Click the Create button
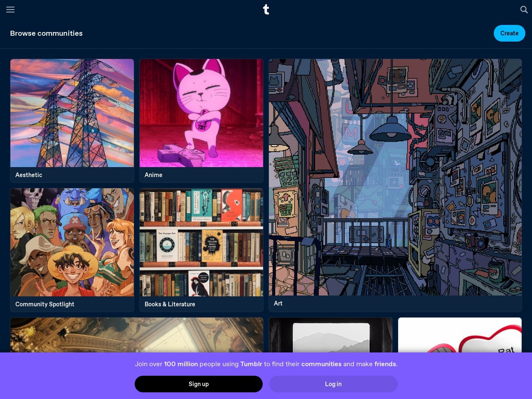The width and height of the screenshot is (532, 399). pos(509,33)
